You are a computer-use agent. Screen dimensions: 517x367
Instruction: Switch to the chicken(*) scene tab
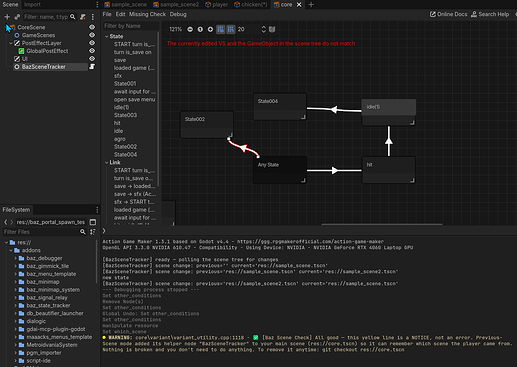pyautogui.click(x=251, y=5)
